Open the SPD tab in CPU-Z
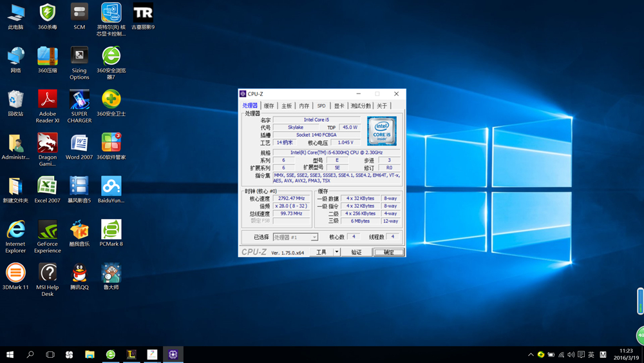The image size is (644, 363). [x=321, y=106]
